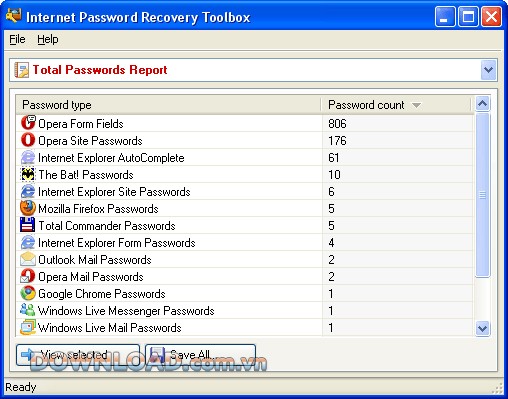Click the Opera Form Fields icon
The height and width of the screenshot is (399, 508).
tap(28, 123)
